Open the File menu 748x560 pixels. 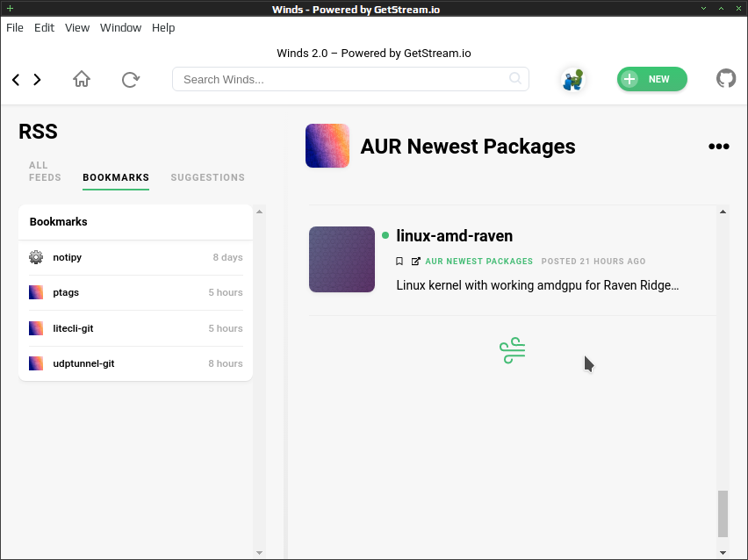point(15,28)
